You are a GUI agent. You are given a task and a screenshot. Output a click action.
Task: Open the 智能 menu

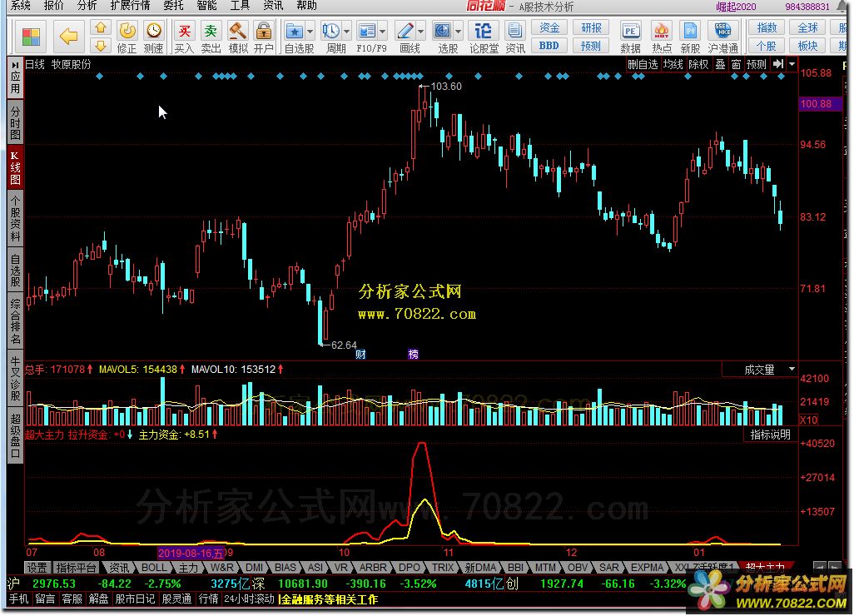pos(206,6)
